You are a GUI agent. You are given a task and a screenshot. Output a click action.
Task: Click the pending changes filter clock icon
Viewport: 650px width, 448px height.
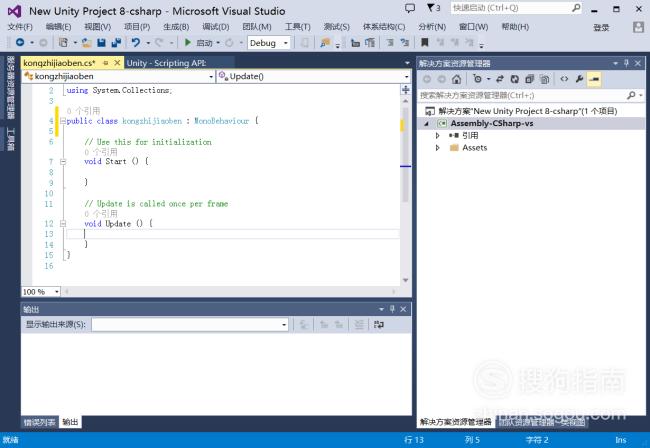click(x=477, y=79)
